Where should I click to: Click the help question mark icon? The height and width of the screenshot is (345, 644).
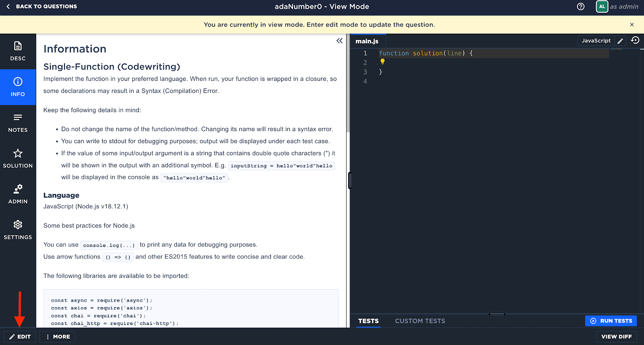click(580, 6)
